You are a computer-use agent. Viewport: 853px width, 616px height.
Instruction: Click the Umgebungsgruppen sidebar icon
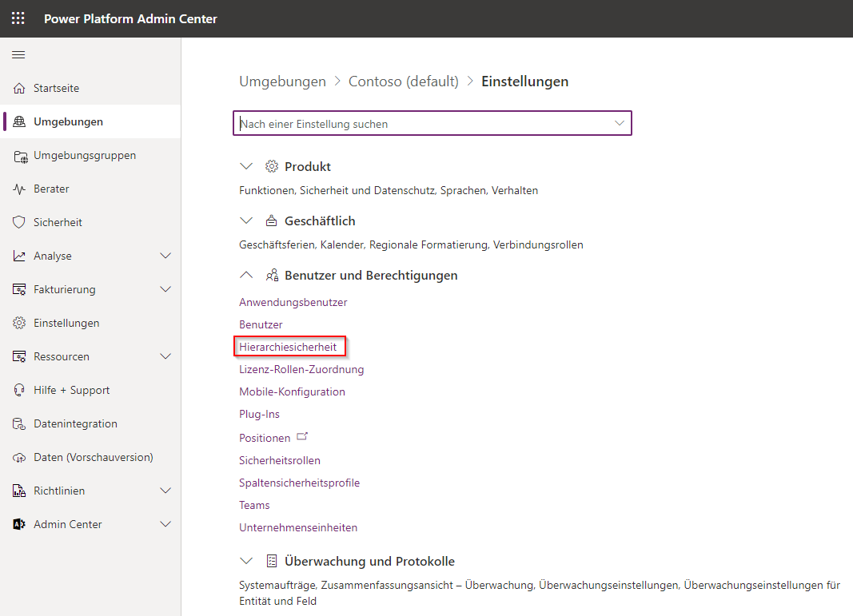click(20, 156)
